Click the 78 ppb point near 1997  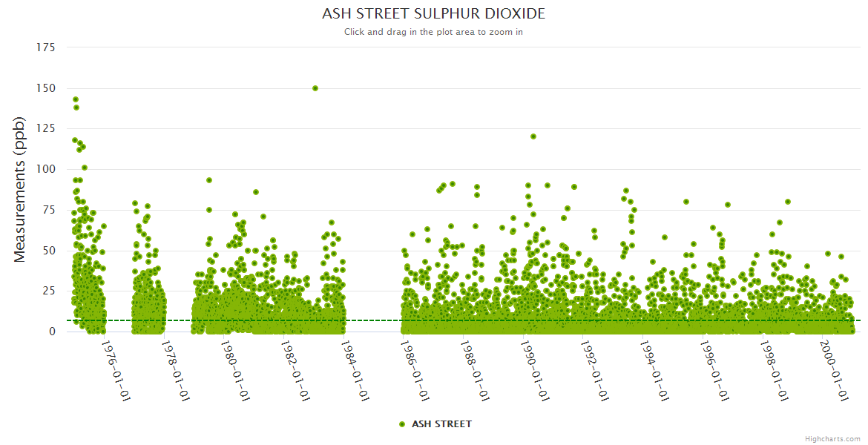tap(728, 205)
